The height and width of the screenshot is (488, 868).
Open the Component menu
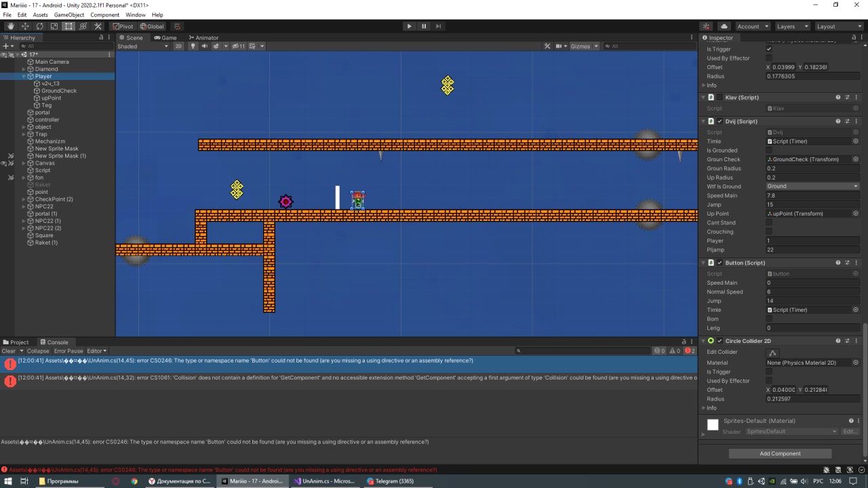(x=104, y=14)
